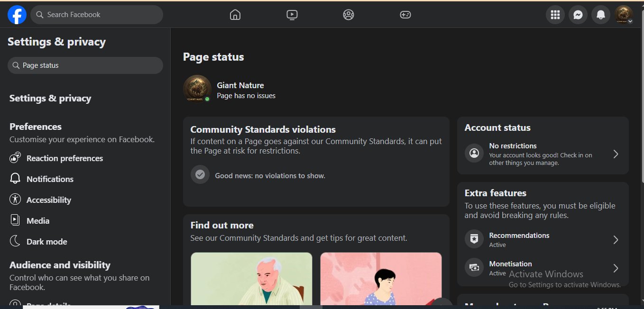Click the Extra features heading
644x309 pixels.
coord(496,193)
